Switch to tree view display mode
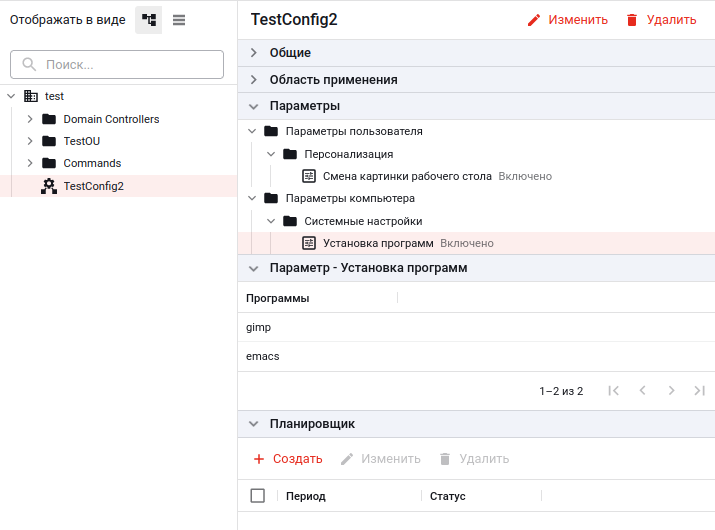The width and height of the screenshot is (715, 530). click(149, 20)
